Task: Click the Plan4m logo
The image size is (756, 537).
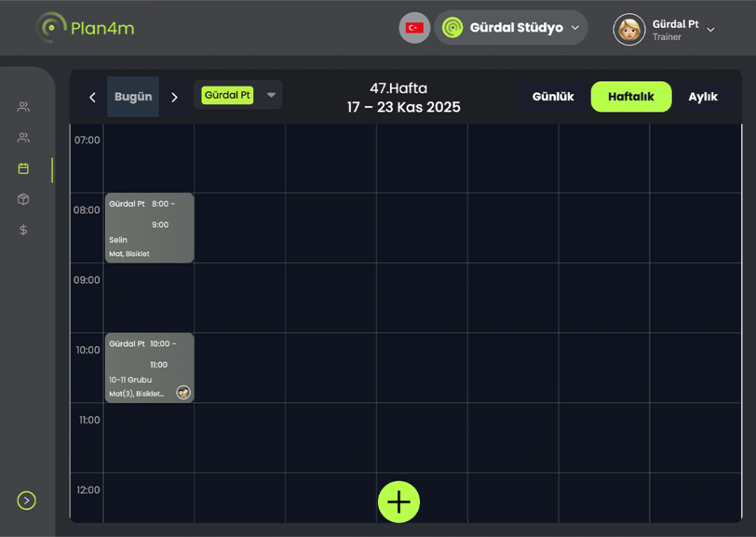Action: [86, 28]
